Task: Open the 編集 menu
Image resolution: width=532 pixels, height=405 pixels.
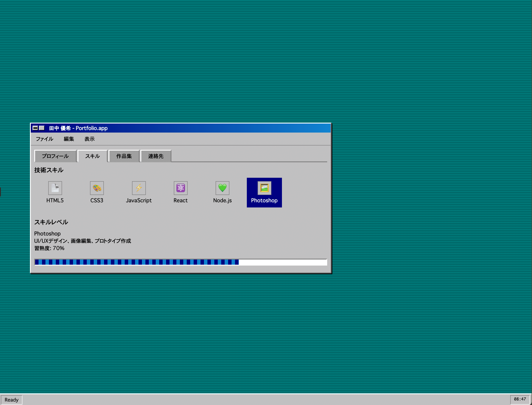Action: [69, 139]
